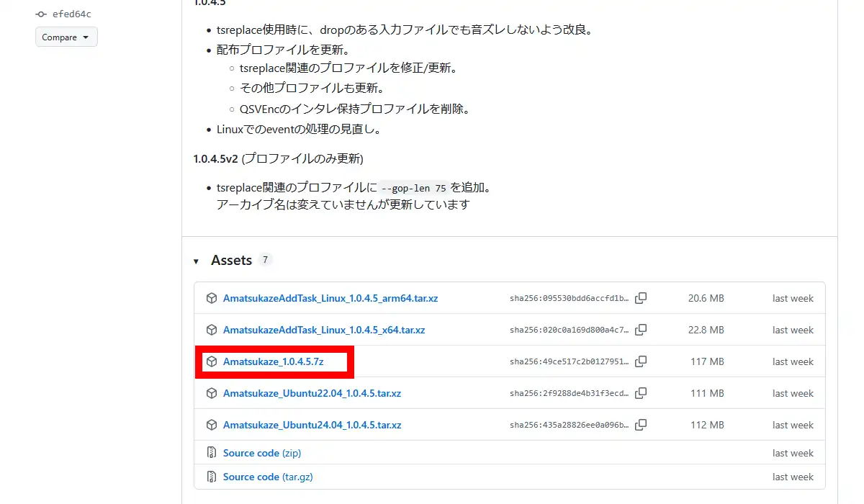Click the commit icon next to efed64c
This screenshot has height=504, width=864.
41,14
